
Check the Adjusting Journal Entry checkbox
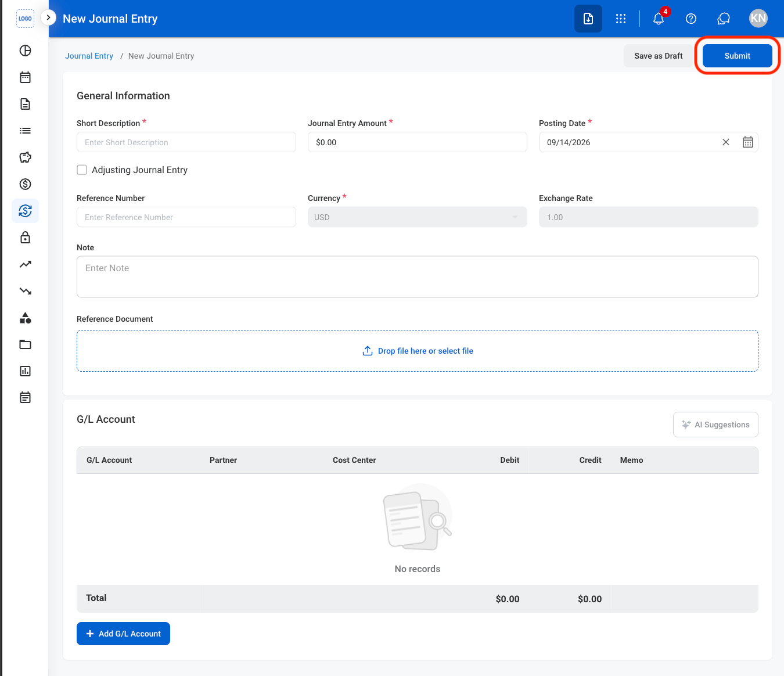click(82, 170)
